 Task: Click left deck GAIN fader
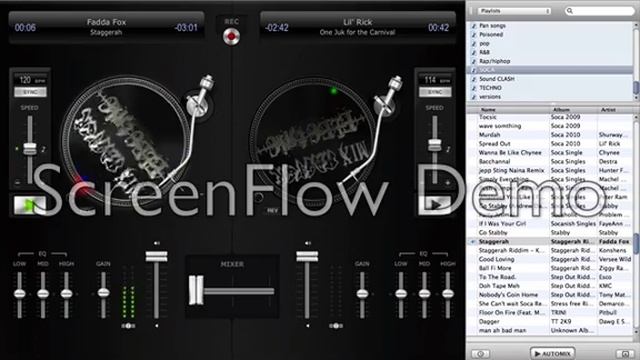pyautogui.click(x=103, y=292)
